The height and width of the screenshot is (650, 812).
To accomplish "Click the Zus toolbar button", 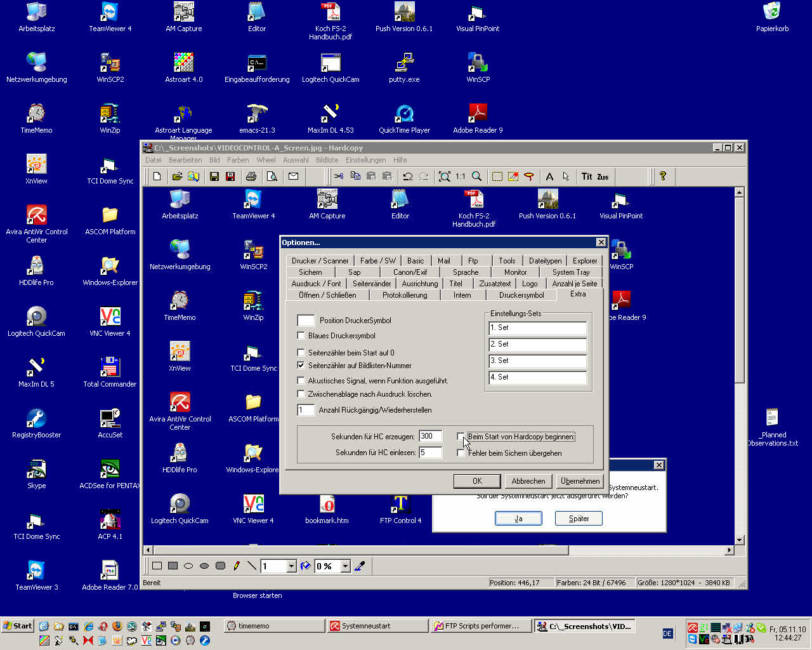I will coord(603,176).
